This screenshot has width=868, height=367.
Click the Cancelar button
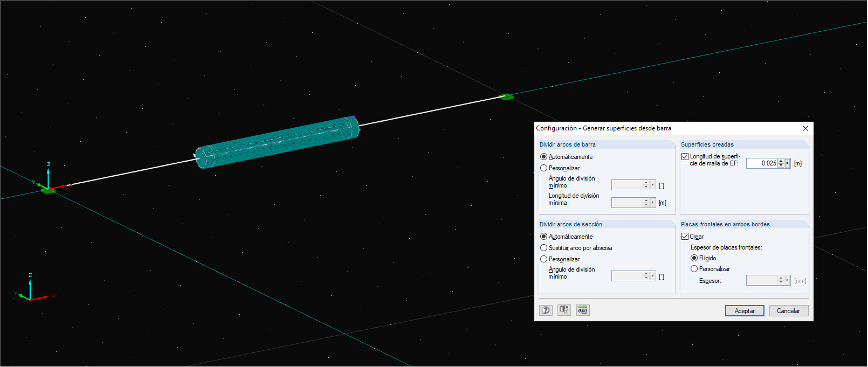788,311
